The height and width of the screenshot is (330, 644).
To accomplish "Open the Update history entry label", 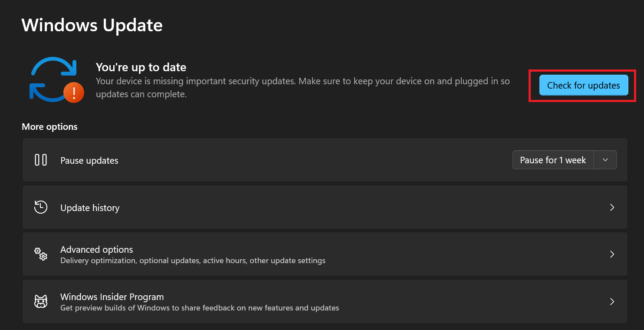I will (x=90, y=208).
